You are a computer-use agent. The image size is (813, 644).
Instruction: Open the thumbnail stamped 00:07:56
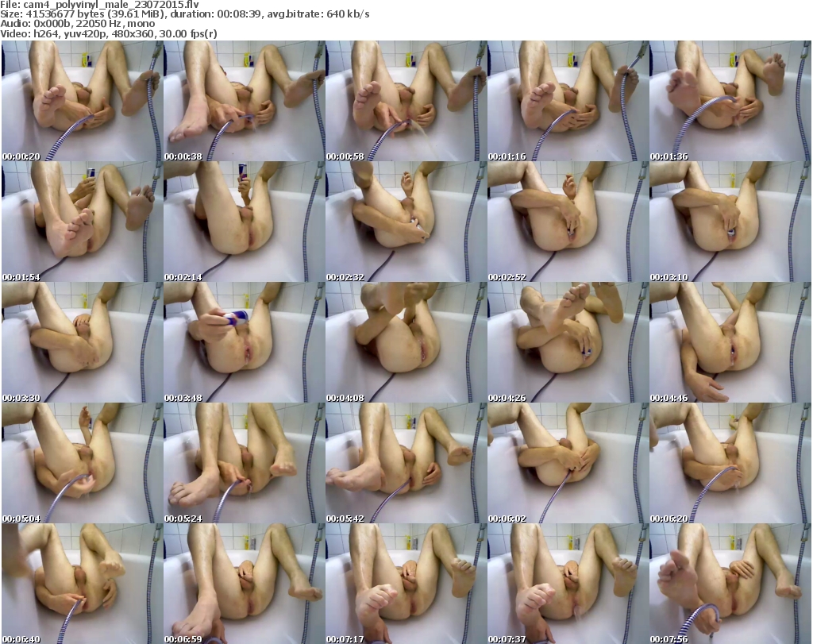(x=730, y=584)
